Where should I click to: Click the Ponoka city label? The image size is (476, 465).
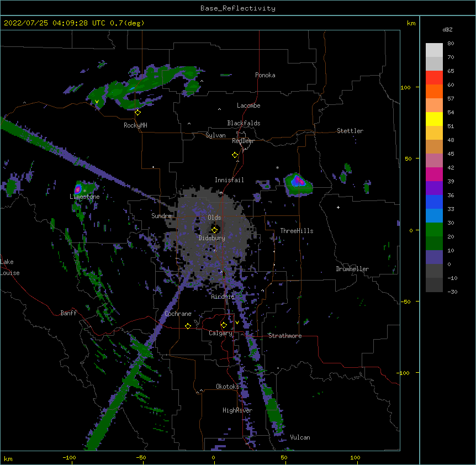pos(265,75)
